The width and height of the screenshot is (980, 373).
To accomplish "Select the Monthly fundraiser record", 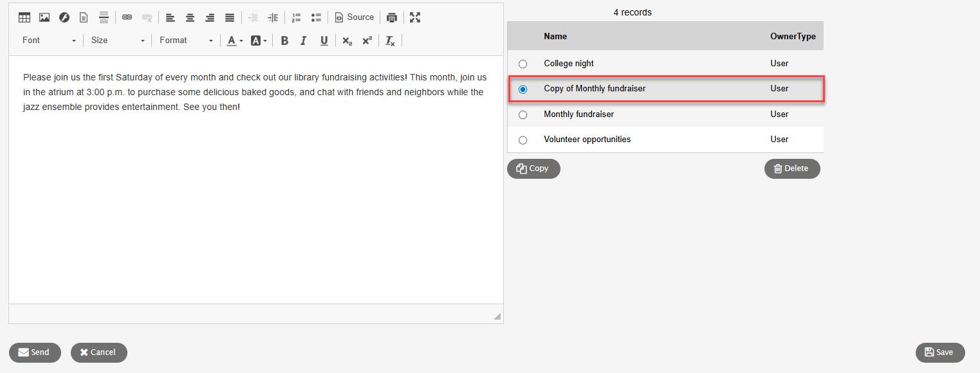I will [522, 114].
